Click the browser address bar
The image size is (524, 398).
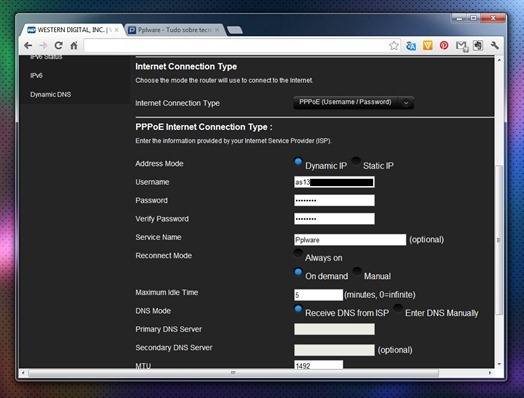pos(236,45)
